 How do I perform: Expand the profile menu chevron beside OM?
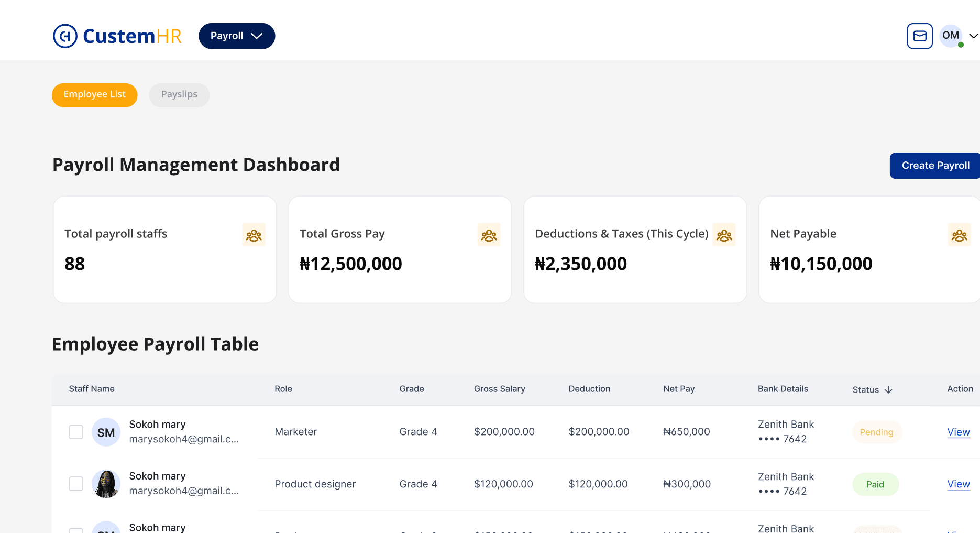(x=973, y=36)
